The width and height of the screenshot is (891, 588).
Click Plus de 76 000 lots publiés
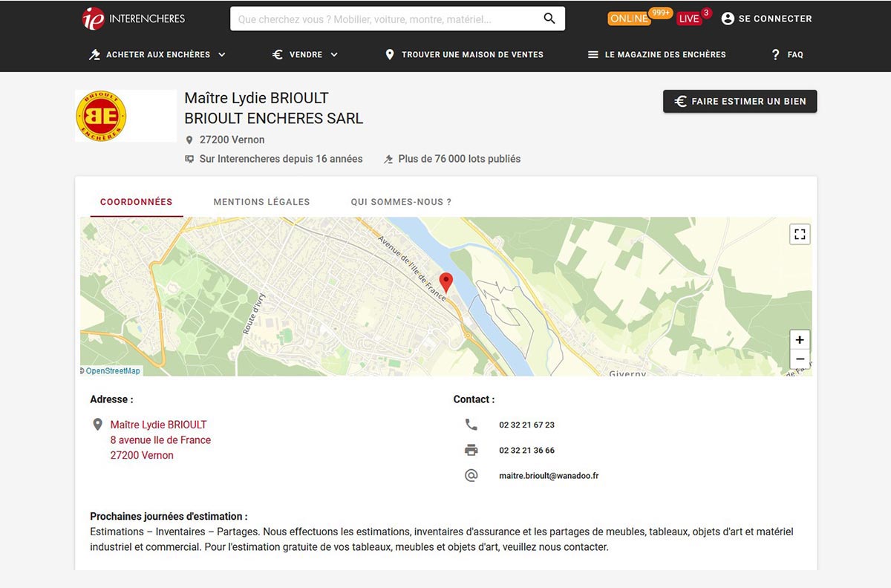[460, 159]
